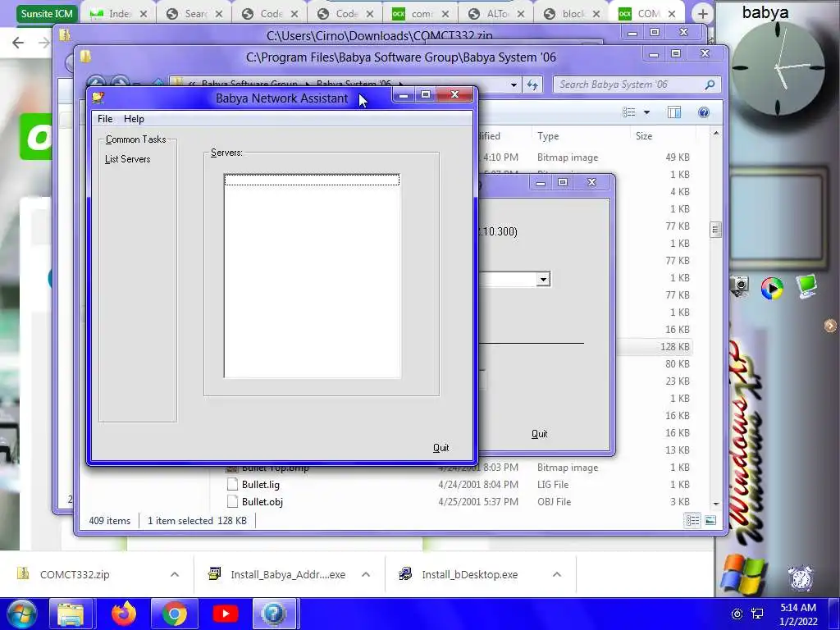Select the Bullet.obj file

[x=262, y=502]
